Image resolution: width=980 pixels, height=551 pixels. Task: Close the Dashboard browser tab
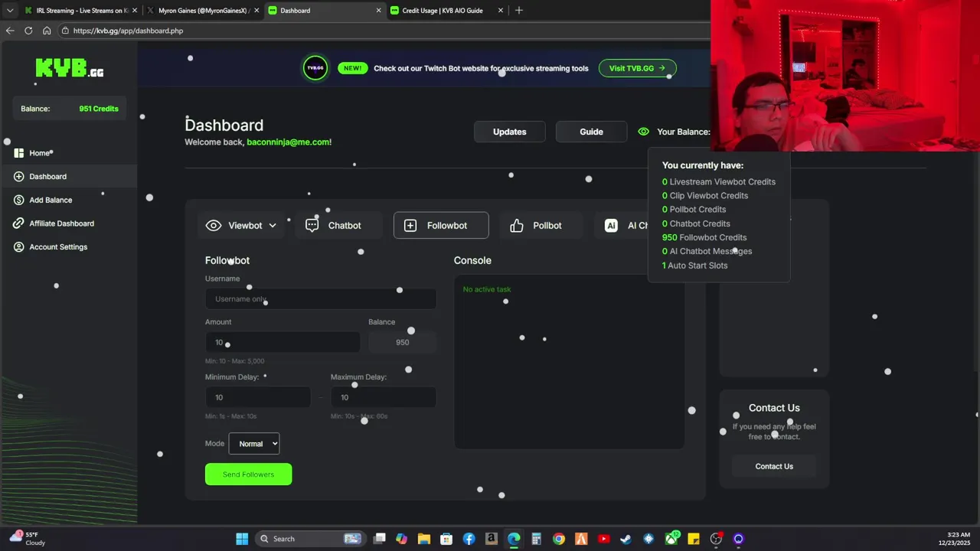(x=378, y=11)
